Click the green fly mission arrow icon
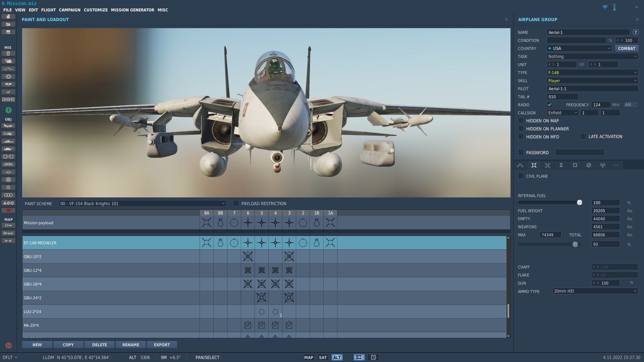 click(x=8, y=110)
